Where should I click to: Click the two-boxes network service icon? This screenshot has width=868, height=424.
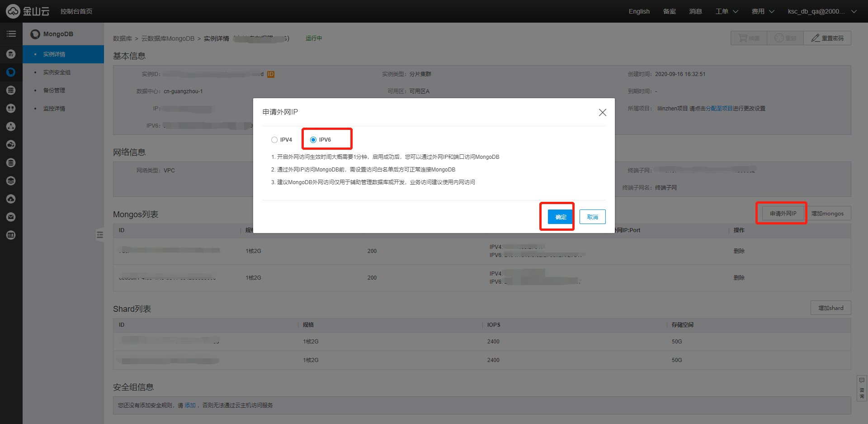(x=11, y=109)
